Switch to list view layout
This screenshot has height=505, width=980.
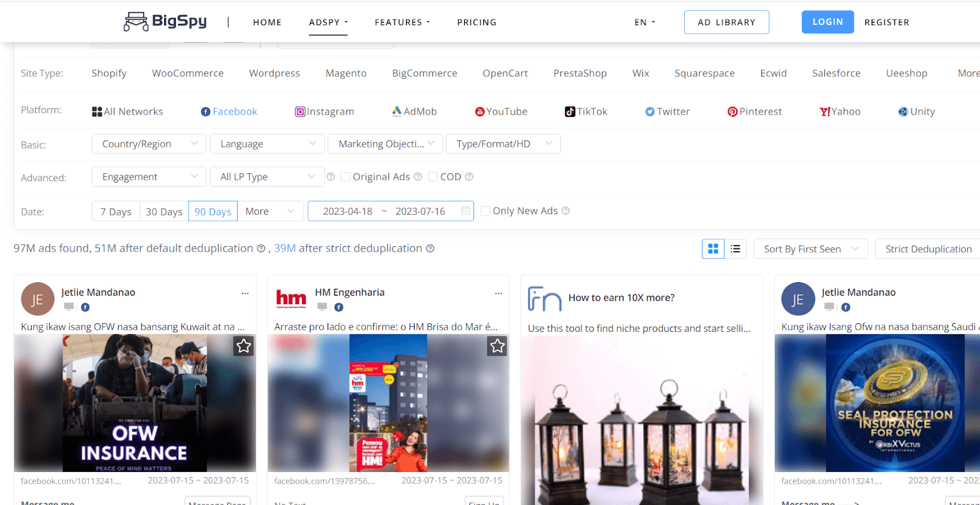click(x=736, y=249)
